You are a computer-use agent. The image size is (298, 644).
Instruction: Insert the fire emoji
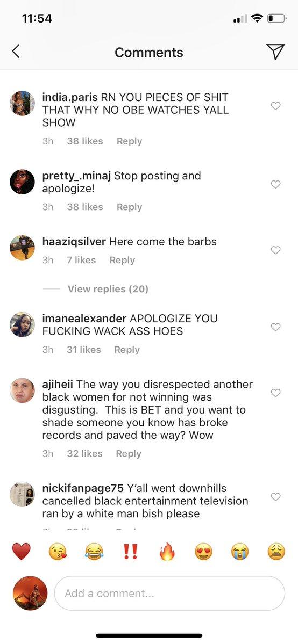[x=167, y=552]
